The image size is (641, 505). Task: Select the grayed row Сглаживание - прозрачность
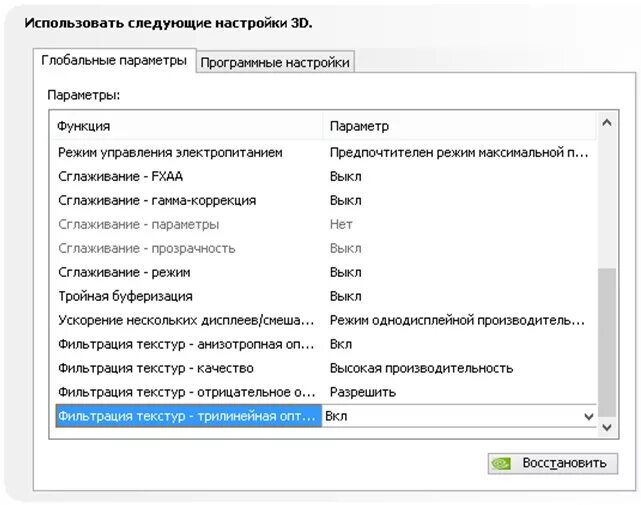326,248
